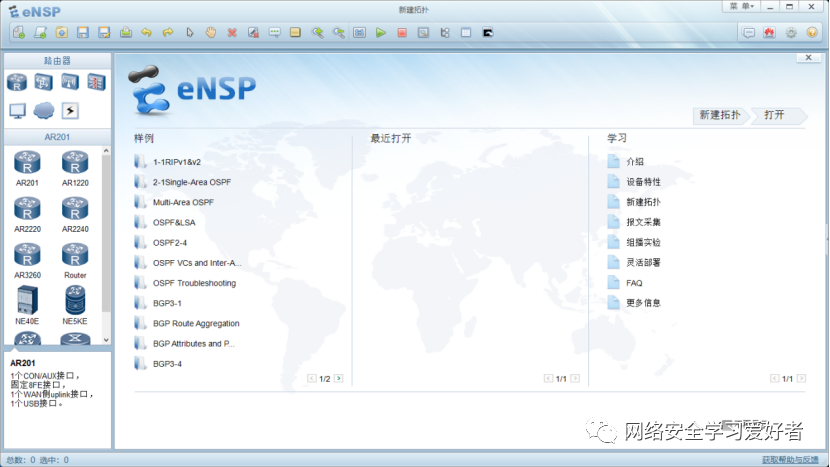Select the PC terminal category icon

17,111
